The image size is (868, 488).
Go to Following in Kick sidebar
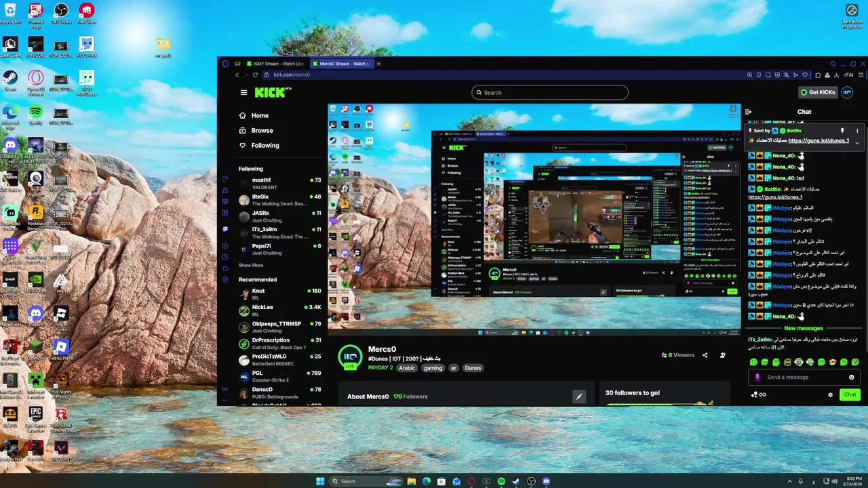[258, 145]
